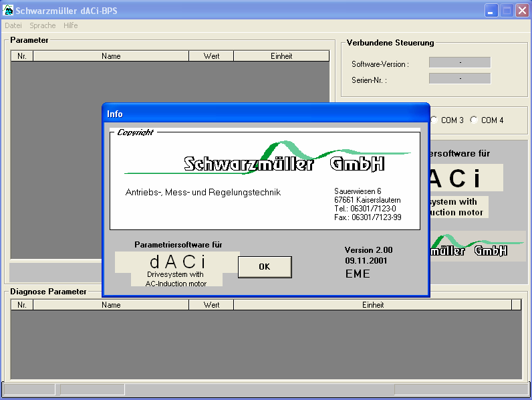Click the Diagnose table Nr. column header
Image resolution: width=532 pixels, height=400 pixels.
click(22, 305)
